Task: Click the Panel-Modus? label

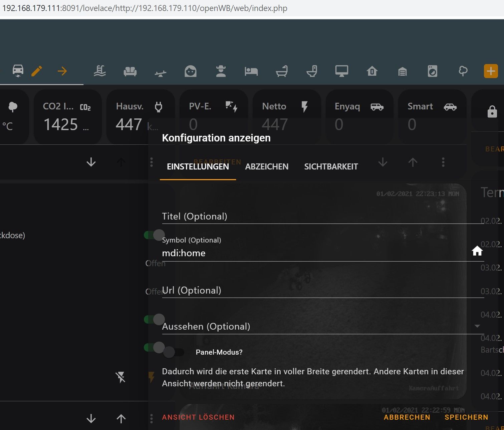Action: point(219,352)
